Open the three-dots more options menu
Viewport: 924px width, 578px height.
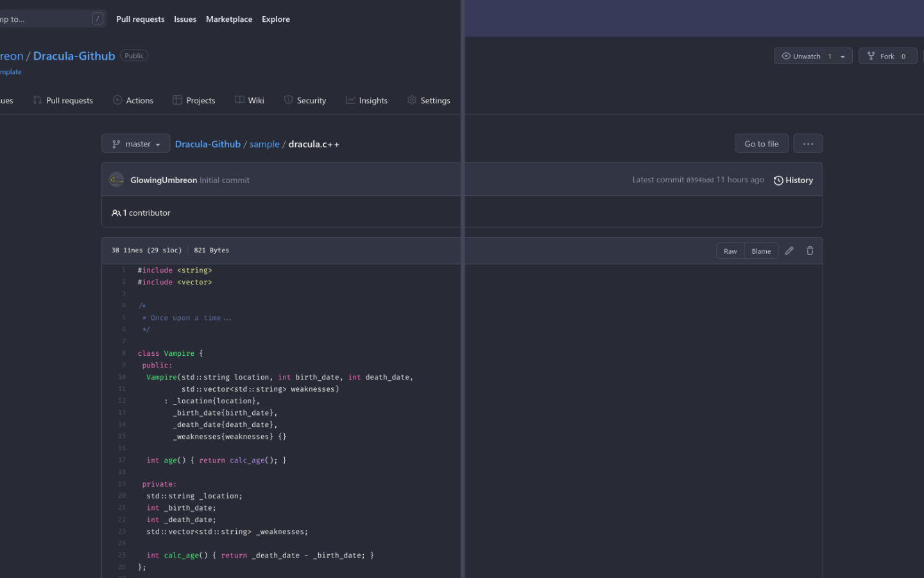(x=808, y=143)
